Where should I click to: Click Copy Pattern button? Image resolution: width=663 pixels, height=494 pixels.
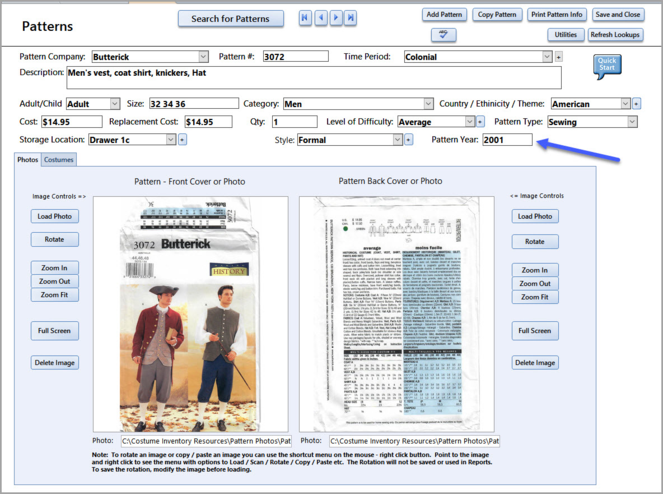point(497,14)
